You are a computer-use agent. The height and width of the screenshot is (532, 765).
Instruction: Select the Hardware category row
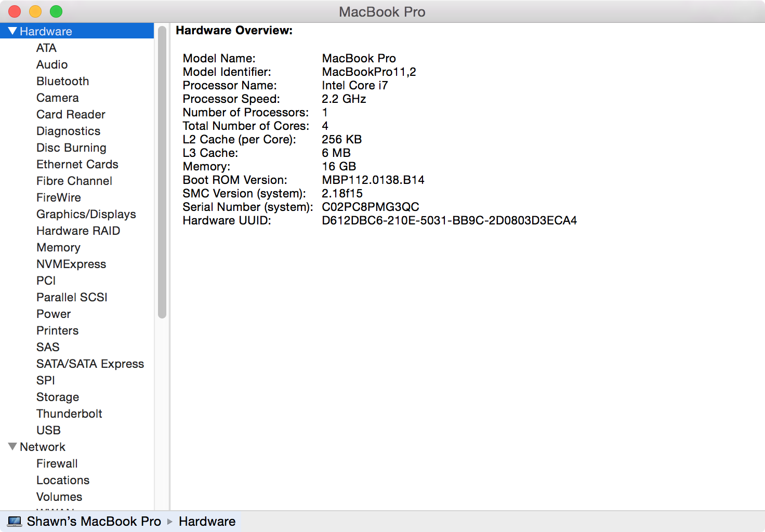(x=77, y=31)
